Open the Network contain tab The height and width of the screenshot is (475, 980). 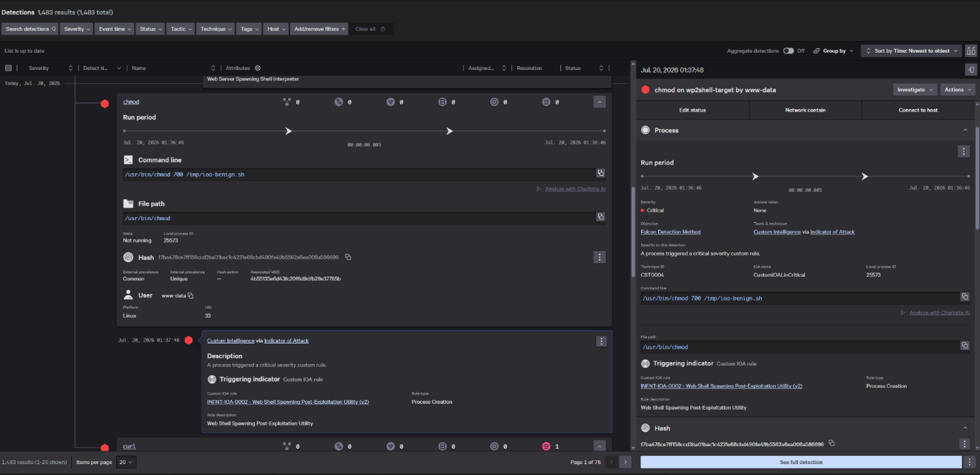click(805, 110)
